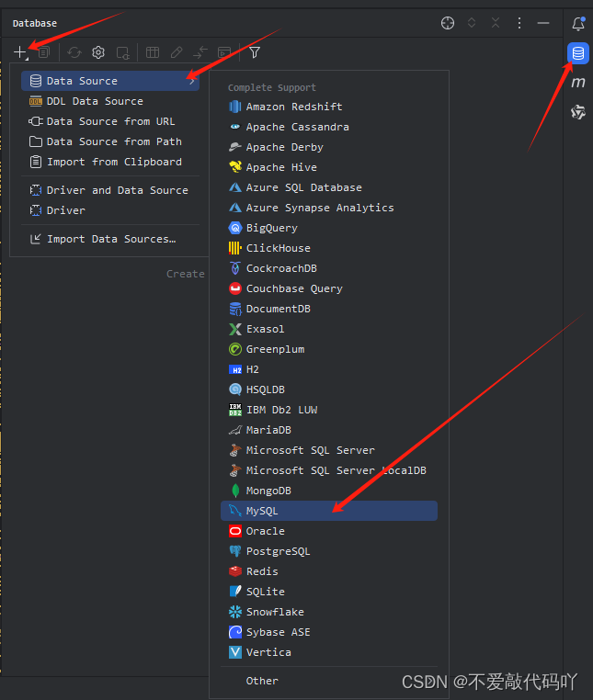Click the Data Source menu item
Screen dimensions: 593x700
click(x=110, y=81)
